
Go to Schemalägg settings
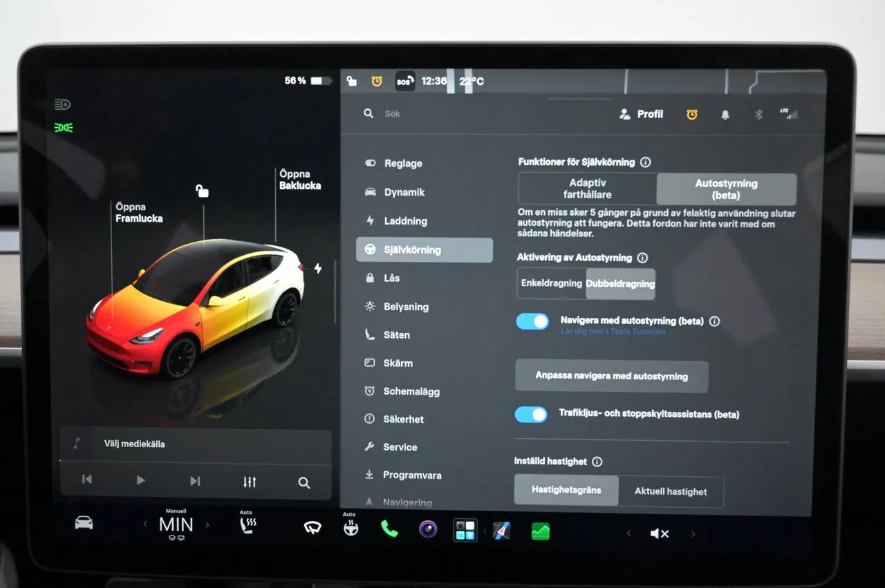tap(423, 392)
